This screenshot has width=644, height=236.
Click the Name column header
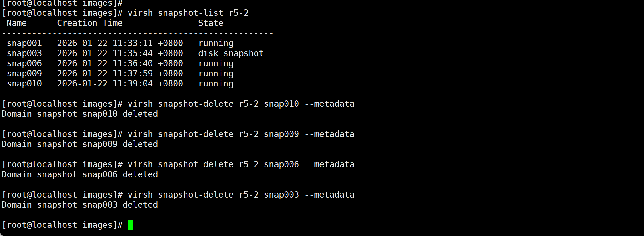17,23
